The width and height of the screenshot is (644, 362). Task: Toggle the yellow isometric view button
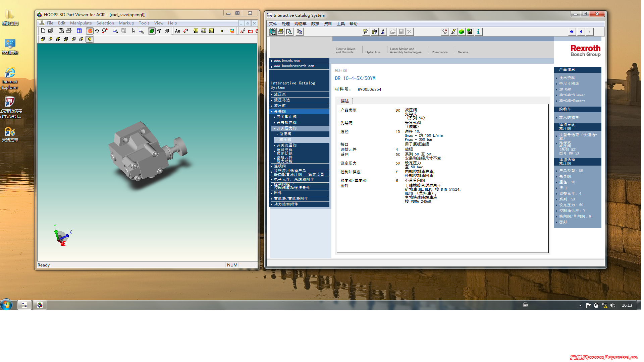90,39
